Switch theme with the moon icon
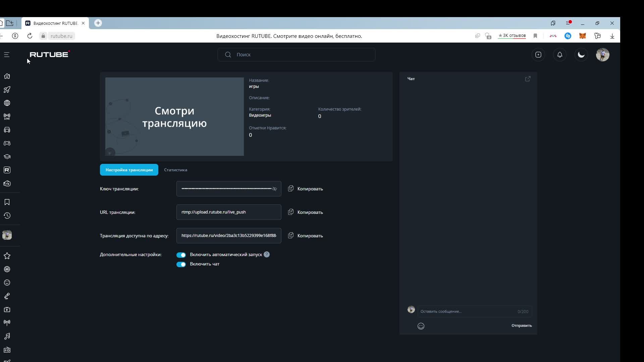 point(581,55)
